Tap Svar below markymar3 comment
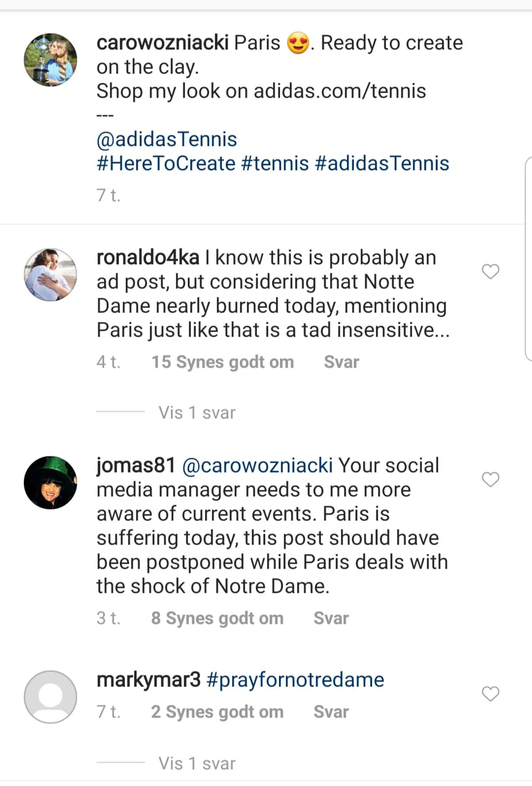Screen dimensions: 532x786 click(x=331, y=712)
